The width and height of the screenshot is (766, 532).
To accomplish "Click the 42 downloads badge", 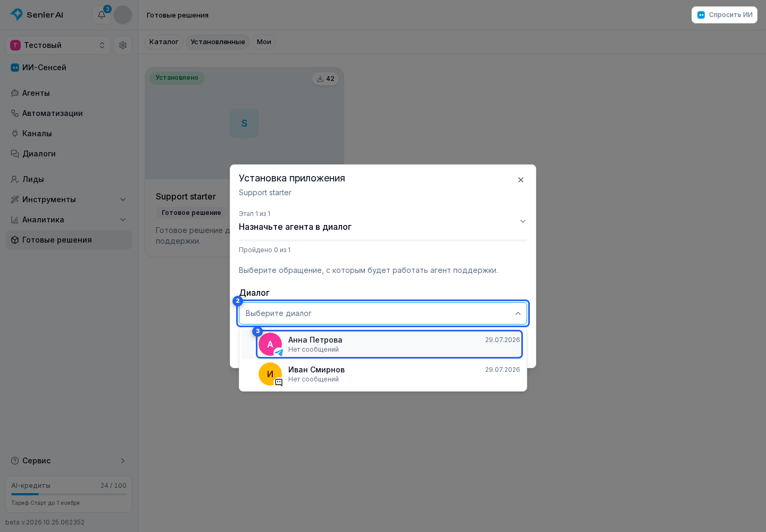I will pos(326,79).
